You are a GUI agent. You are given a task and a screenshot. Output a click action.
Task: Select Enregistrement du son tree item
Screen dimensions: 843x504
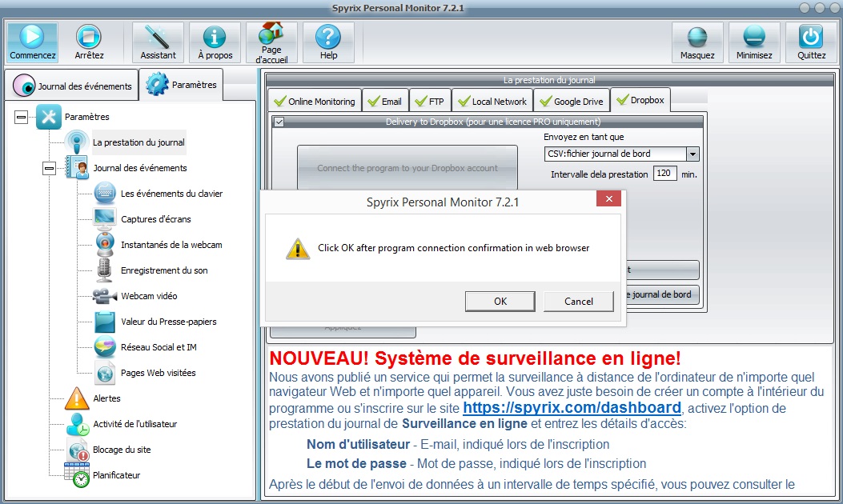pos(164,270)
